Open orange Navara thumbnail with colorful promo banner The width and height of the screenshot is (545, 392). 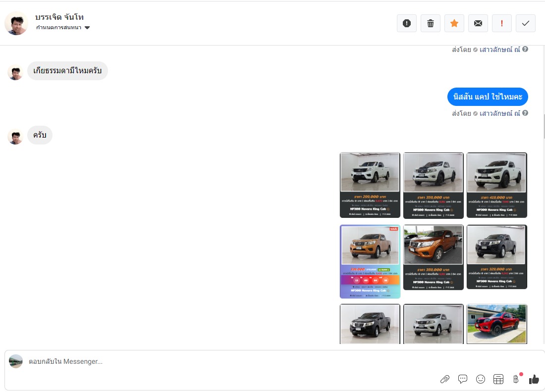(370, 261)
